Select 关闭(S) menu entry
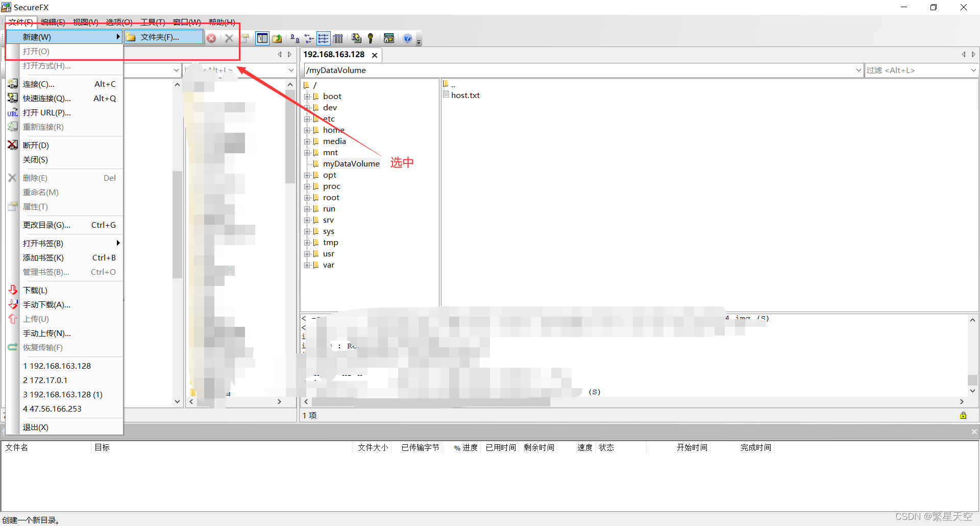 (64, 160)
